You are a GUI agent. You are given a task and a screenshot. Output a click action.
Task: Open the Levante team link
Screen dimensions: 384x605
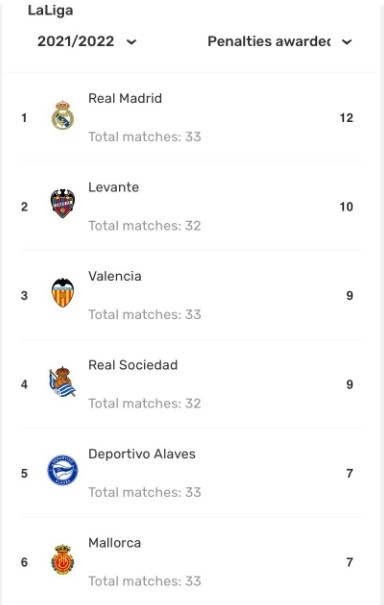[113, 187]
